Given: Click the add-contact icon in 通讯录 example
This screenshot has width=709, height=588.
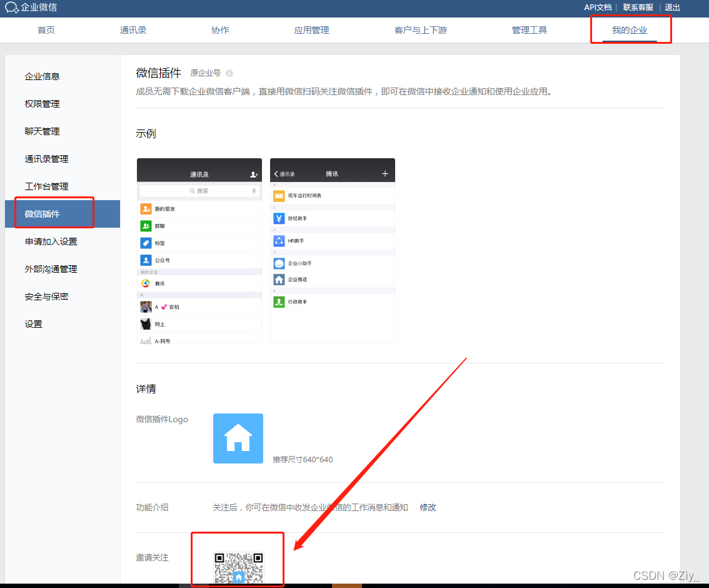Looking at the screenshot, I should coord(254,174).
